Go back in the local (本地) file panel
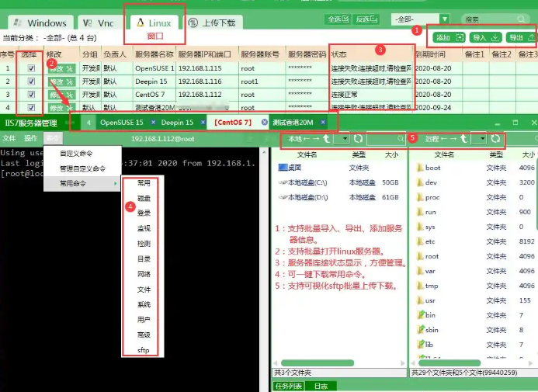This screenshot has height=392, width=538. (x=307, y=138)
